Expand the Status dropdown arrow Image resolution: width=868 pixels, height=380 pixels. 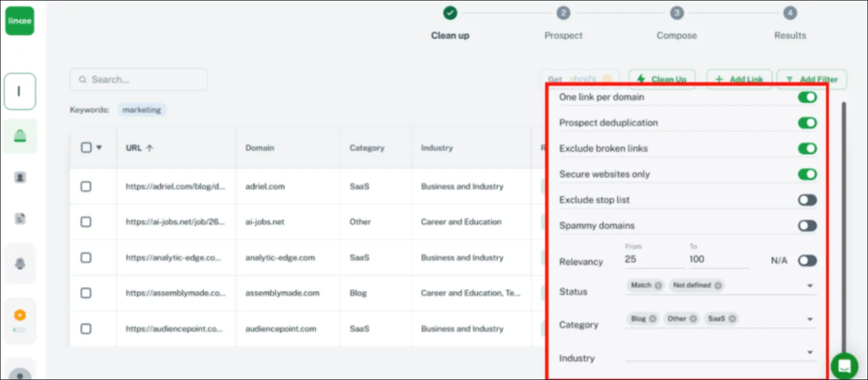pos(810,286)
